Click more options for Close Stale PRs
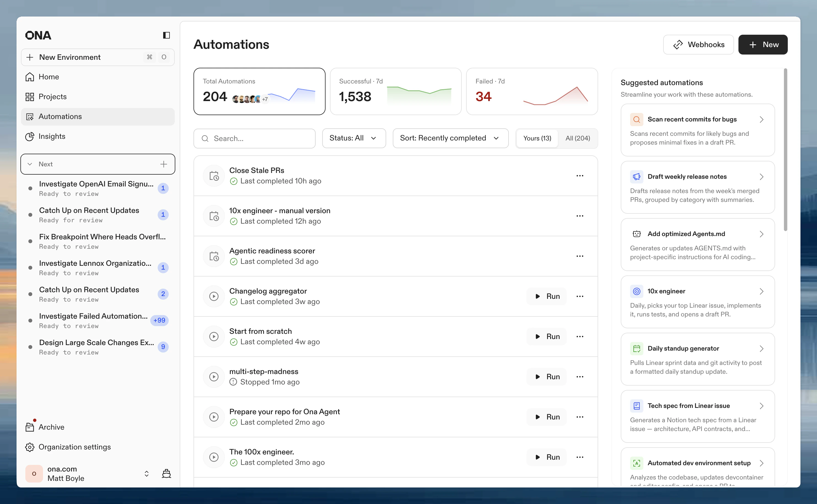817x504 pixels. coord(579,176)
